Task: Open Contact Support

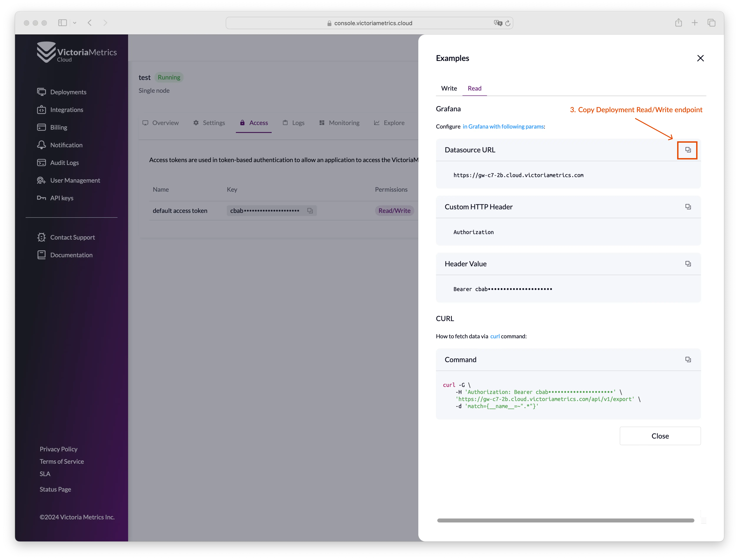Action: [66, 237]
